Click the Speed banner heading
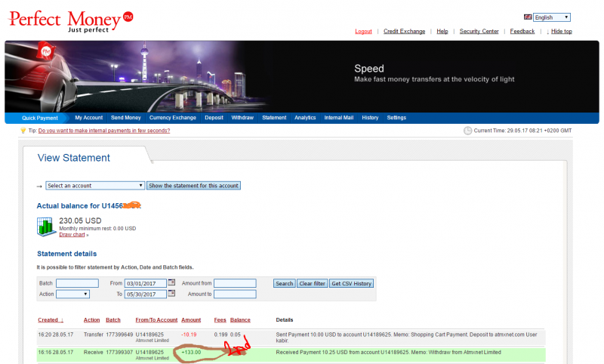 tap(369, 69)
